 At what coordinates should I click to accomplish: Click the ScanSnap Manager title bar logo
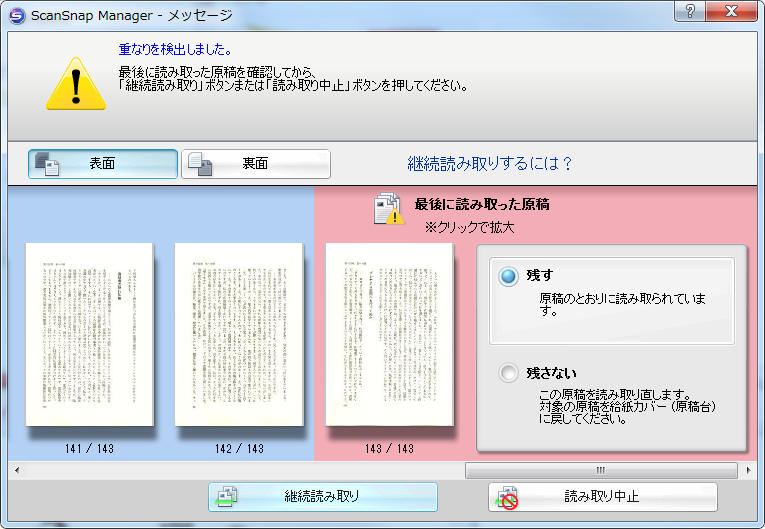[16, 15]
